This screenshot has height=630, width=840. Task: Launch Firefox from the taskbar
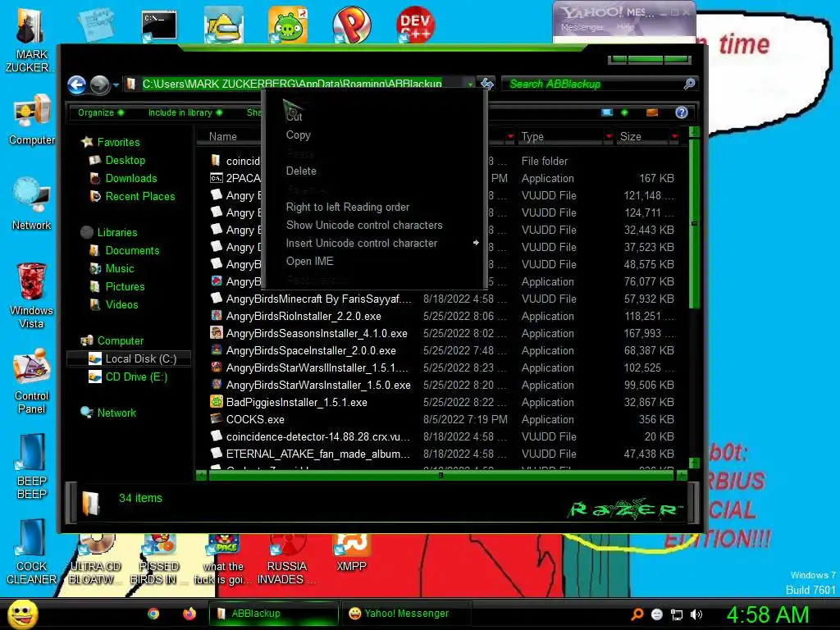point(189,614)
